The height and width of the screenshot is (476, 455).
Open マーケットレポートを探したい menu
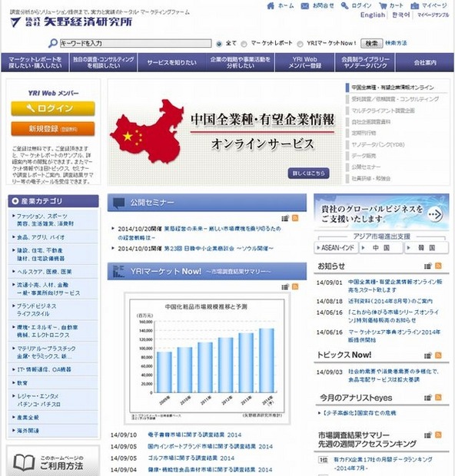pos(35,62)
